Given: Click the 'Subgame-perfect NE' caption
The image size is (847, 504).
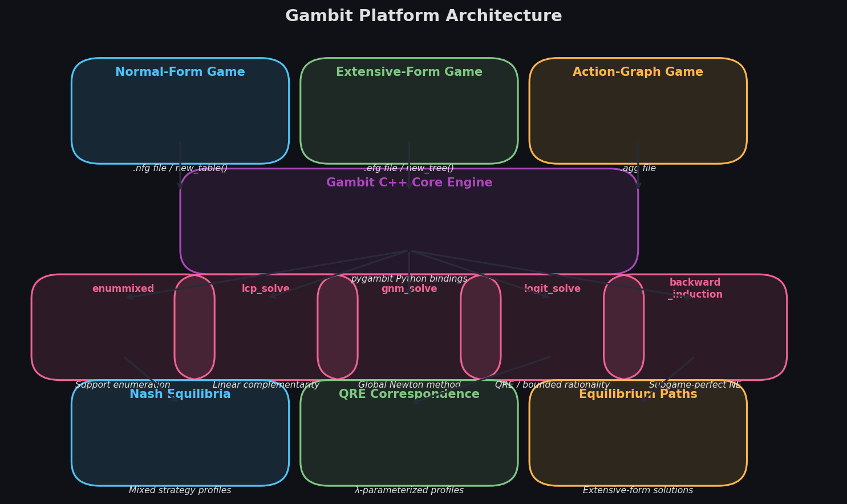Looking at the screenshot, I should [x=695, y=385].
